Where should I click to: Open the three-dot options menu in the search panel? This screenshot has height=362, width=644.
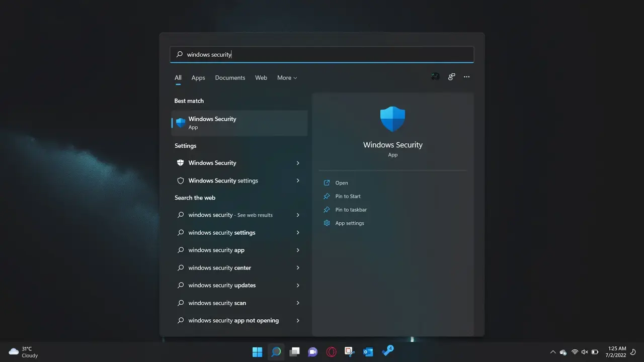(x=467, y=77)
